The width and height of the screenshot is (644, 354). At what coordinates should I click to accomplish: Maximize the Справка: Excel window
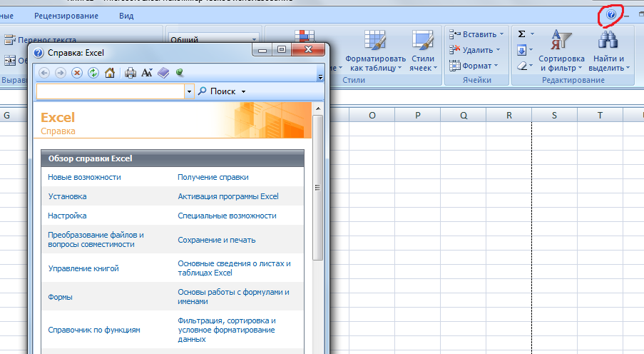(281, 50)
